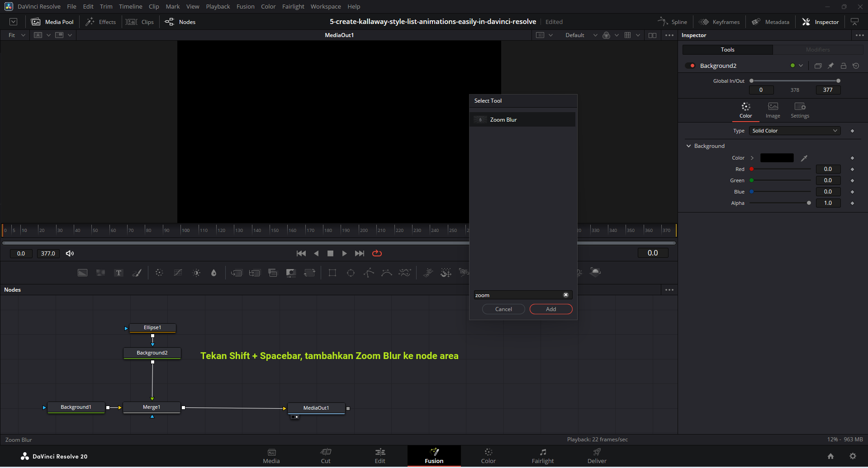This screenshot has width=868, height=468.
Task: Click Cancel in Select Tool dialog
Action: (503, 309)
